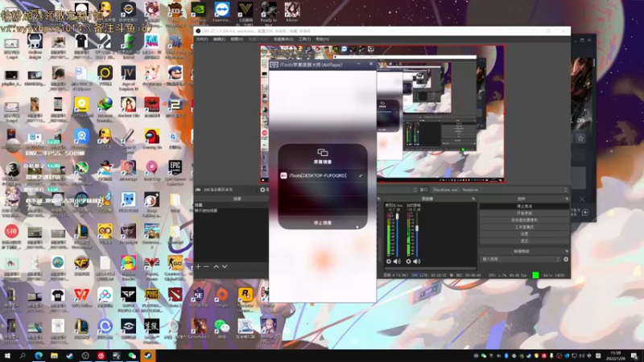644x362 pixels.
Task: Move the scene down with the down arrow
Action: tap(225, 266)
